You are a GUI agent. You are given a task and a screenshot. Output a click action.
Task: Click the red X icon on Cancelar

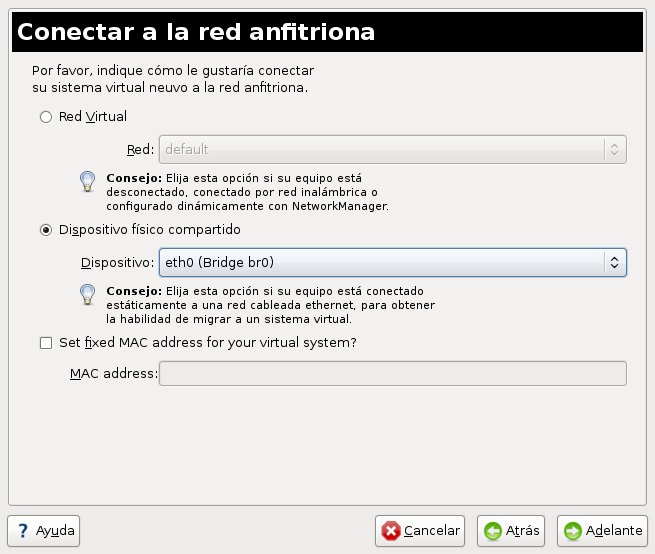[391, 531]
